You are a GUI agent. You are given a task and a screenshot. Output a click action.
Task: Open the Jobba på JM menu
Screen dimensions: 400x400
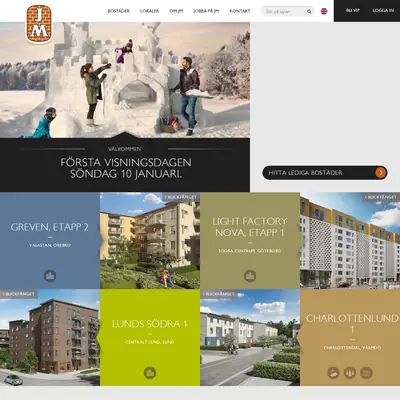pos(206,11)
